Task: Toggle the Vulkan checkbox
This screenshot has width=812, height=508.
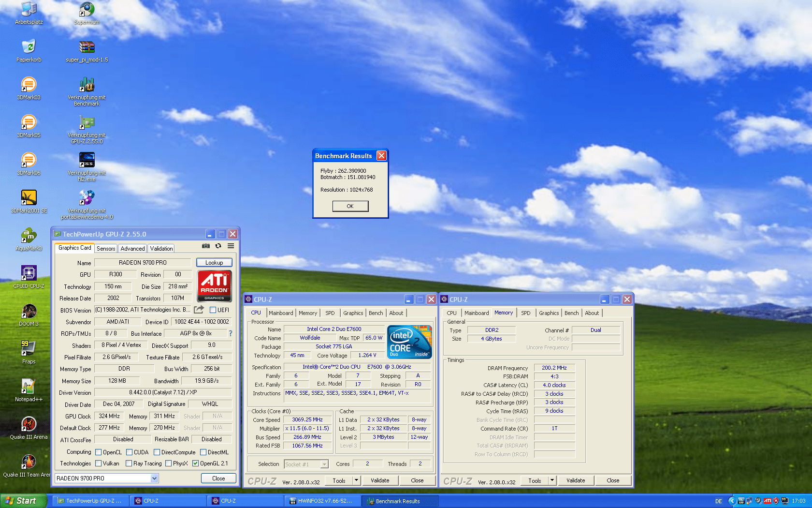Action: coord(98,463)
